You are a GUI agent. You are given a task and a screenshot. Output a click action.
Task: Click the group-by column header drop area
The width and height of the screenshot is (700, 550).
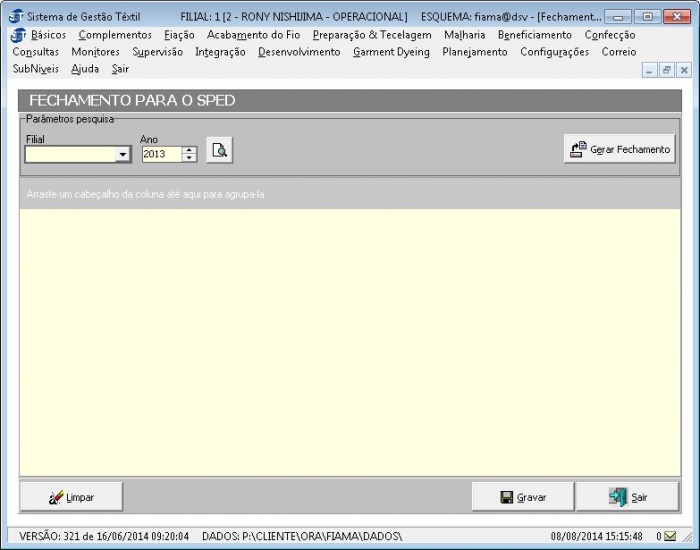coord(350,194)
